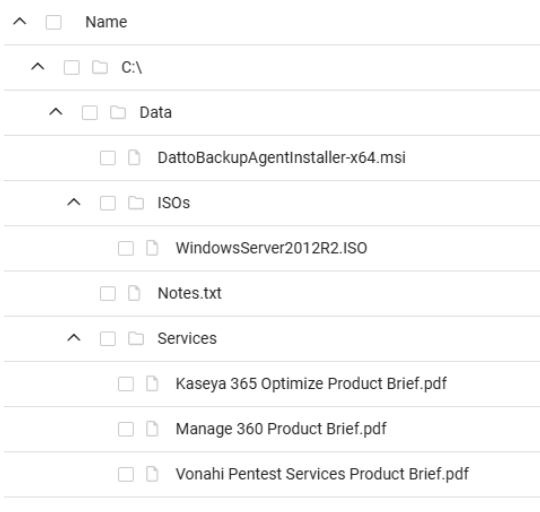Click the file icon beside WindowsServer2012R2.ISO
Image resolution: width=540 pixels, height=512 pixels.
pyautogui.click(x=152, y=248)
